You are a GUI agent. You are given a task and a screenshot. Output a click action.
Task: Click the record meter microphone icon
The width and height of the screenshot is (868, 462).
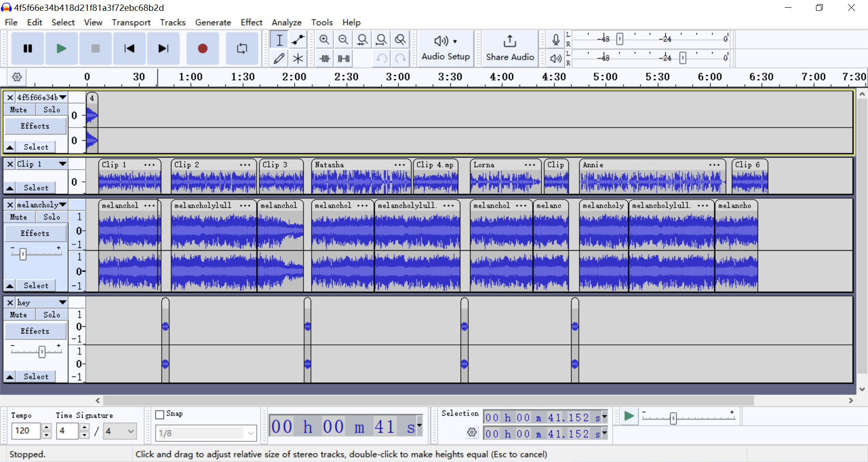pos(556,39)
